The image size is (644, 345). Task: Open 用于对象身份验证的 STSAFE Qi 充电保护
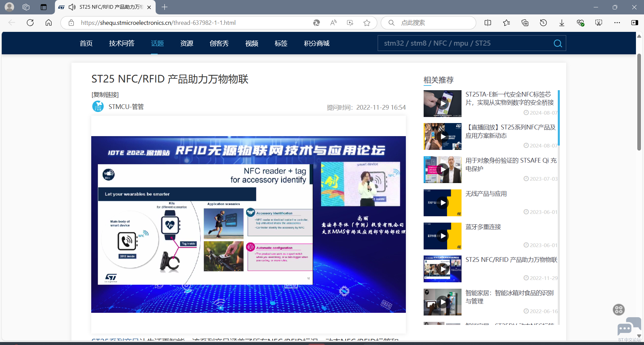click(x=511, y=165)
